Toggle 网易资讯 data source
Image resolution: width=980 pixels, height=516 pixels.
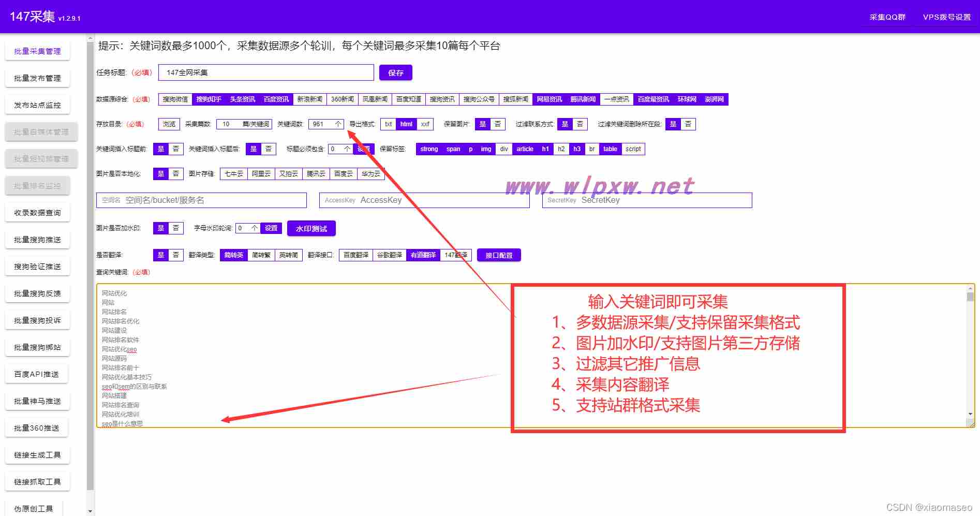click(549, 99)
